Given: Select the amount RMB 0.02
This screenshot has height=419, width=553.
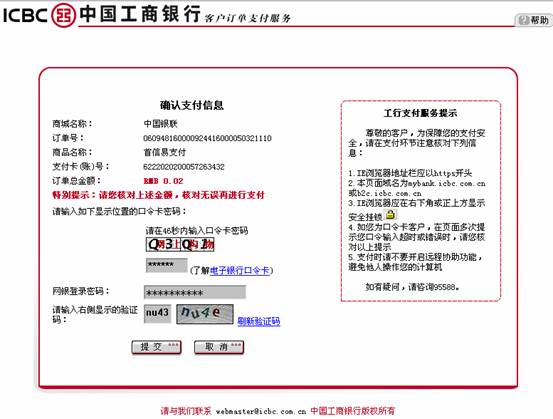Looking at the screenshot, I should click(x=163, y=181).
